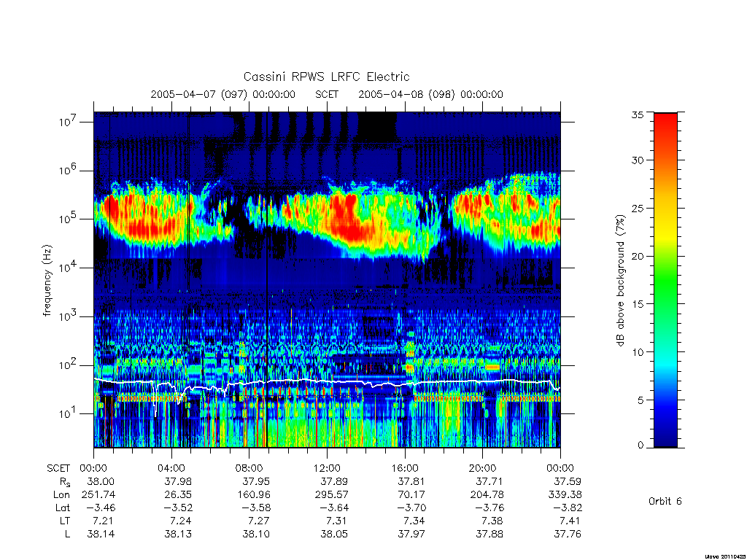The image size is (747, 560).
Task: Click the black data gap block near 10^7 Hz at 15:00
Action: (377, 126)
